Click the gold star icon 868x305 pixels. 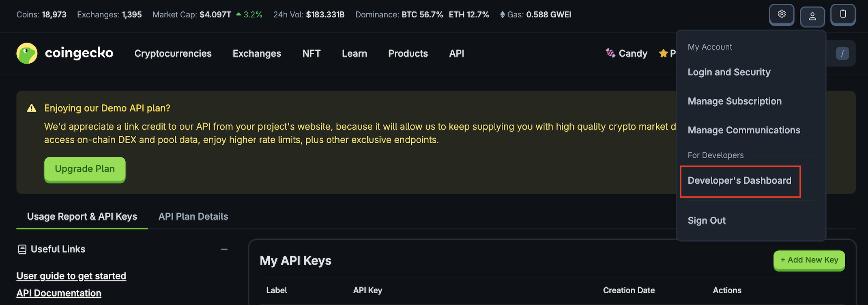tap(663, 54)
